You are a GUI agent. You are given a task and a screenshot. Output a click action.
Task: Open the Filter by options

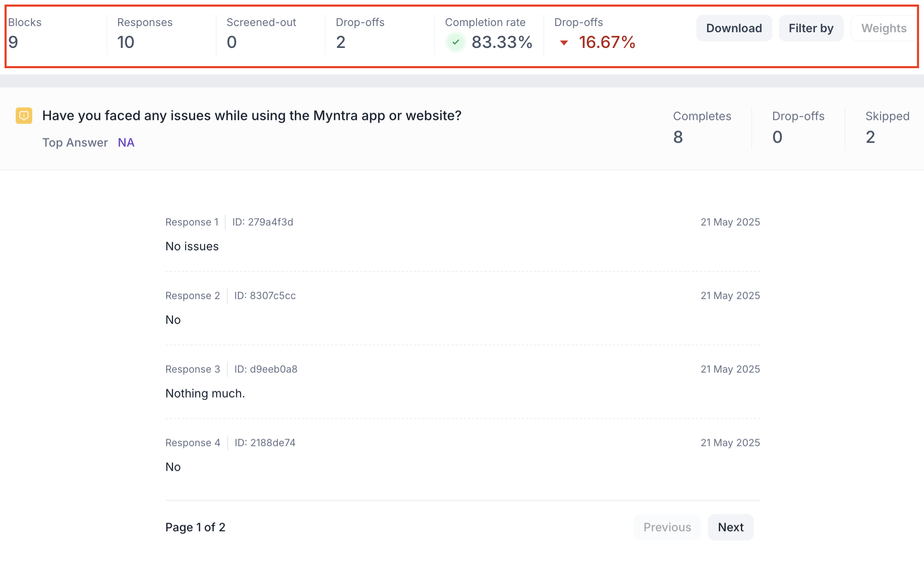(811, 28)
